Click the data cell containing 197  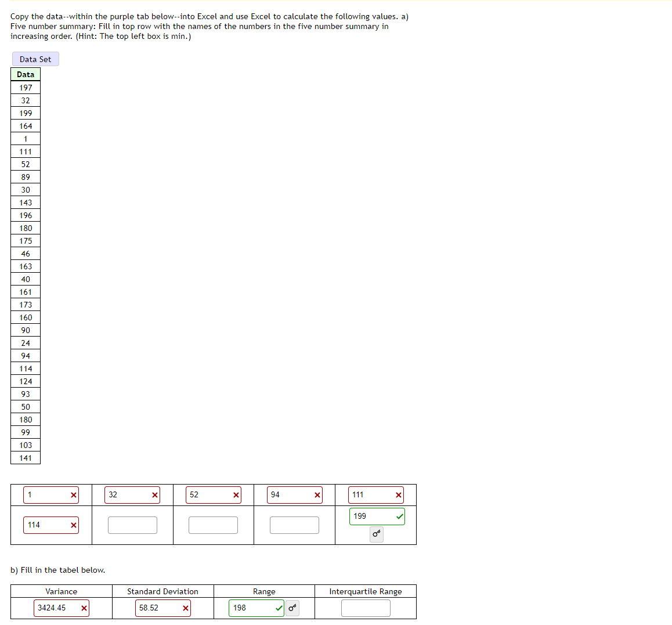tap(25, 88)
